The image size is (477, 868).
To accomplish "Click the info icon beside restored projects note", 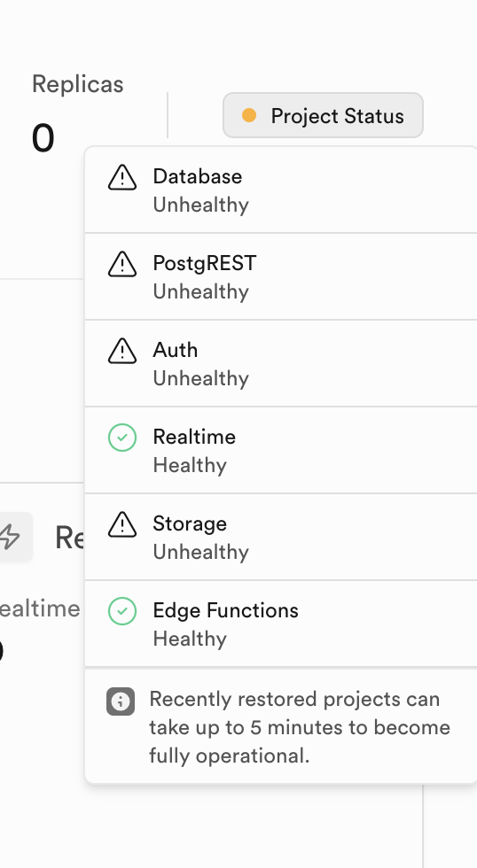I will (121, 701).
